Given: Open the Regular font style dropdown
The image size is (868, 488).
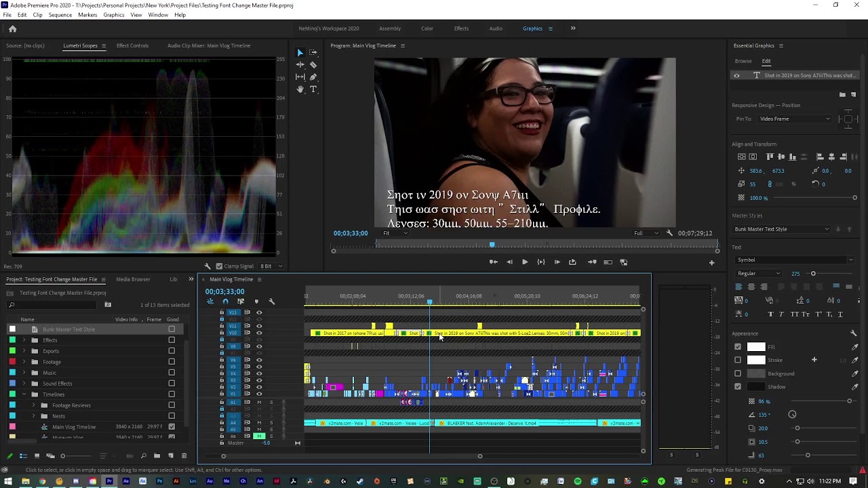Looking at the screenshot, I should (x=759, y=273).
